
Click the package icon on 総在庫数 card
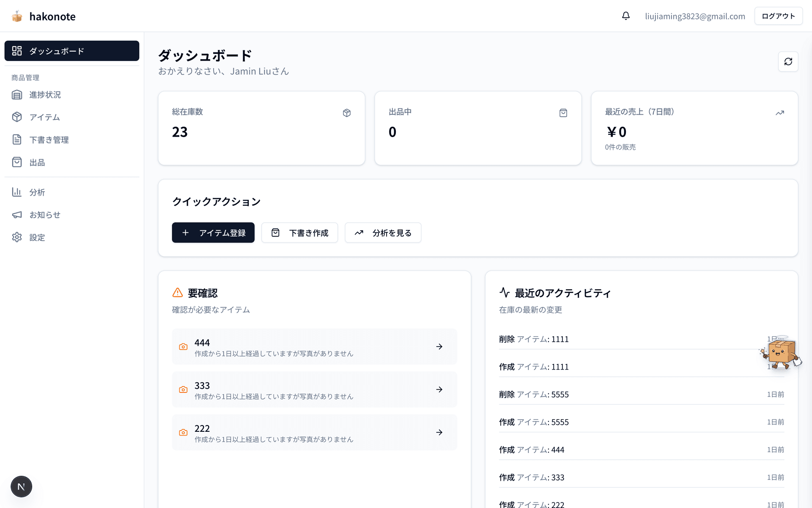pyautogui.click(x=346, y=113)
